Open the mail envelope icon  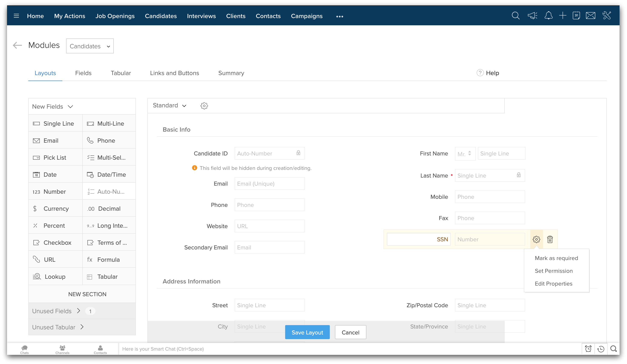tap(590, 16)
